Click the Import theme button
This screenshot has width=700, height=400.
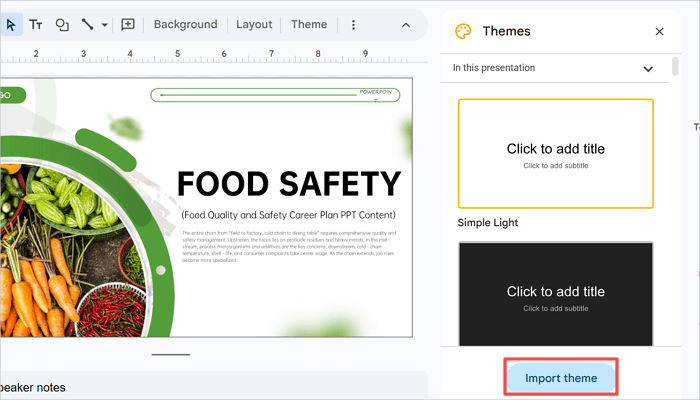coord(561,378)
